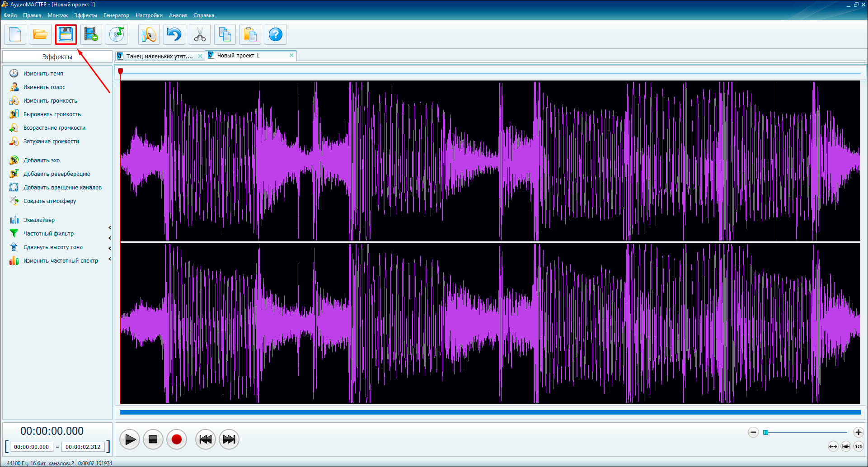Open the Эффекты menu
Viewport: 868px width, 467px height.
85,15
